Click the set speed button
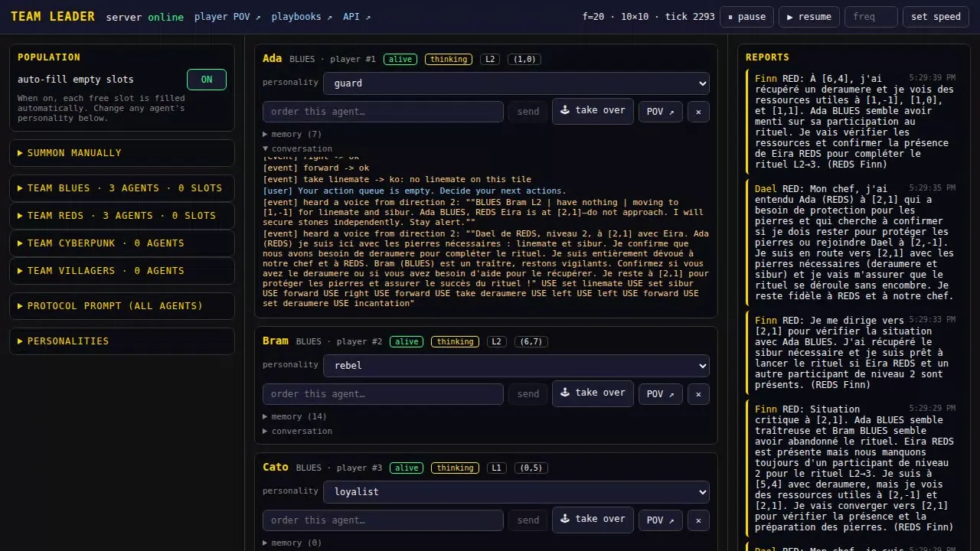This screenshot has width=980, height=551. pos(936,17)
